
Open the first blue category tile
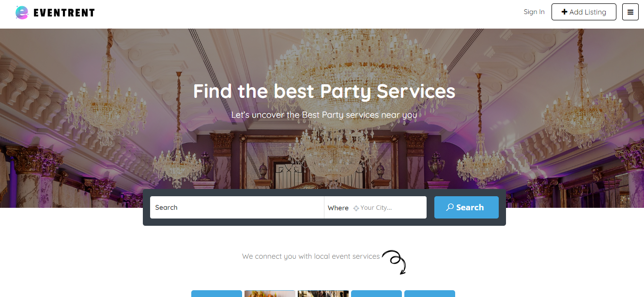pyautogui.click(x=216, y=294)
